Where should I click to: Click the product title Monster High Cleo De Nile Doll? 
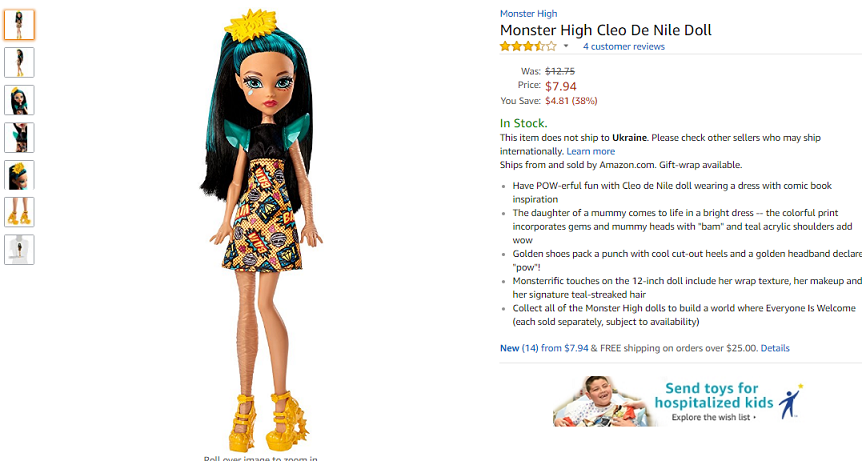click(x=605, y=30)
